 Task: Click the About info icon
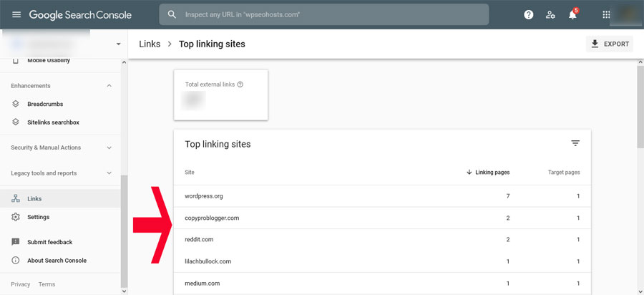click(16, 261)
